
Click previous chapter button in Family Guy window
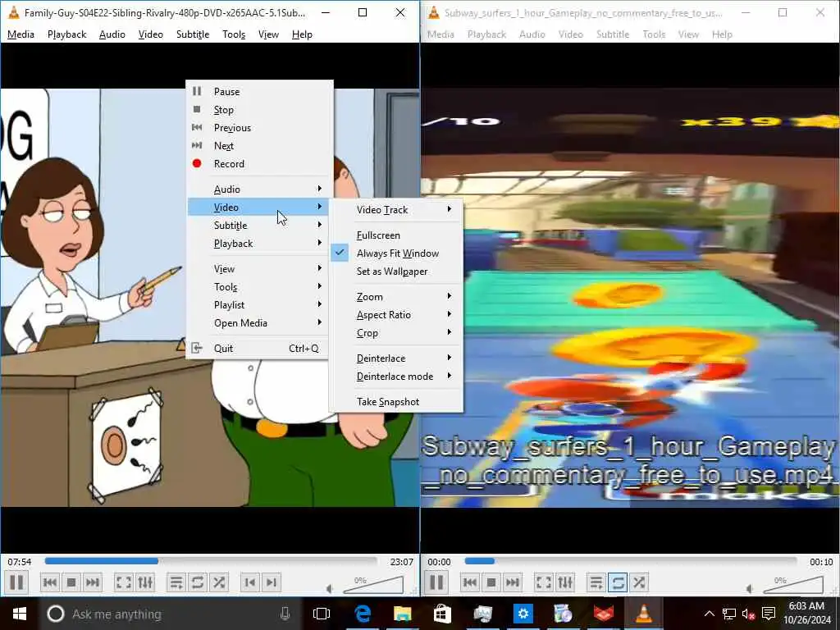click(x=249, y=582)
